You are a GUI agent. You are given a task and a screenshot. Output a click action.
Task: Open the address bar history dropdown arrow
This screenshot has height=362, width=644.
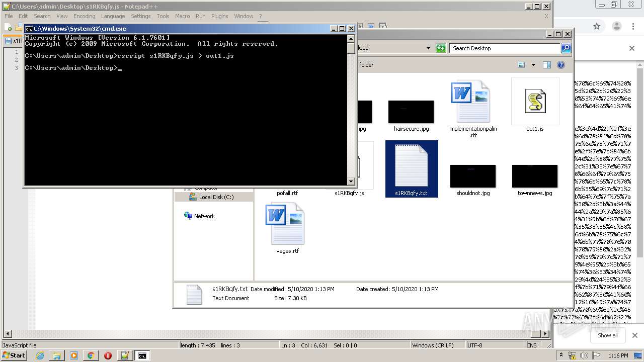[428, 48]
